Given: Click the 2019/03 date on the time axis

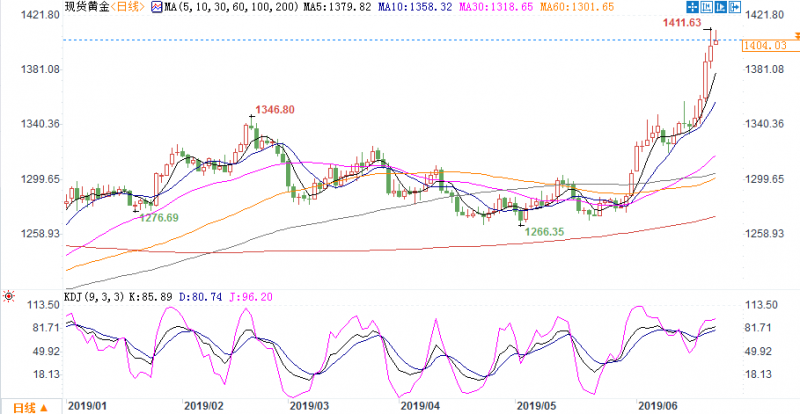Looking at the screenshot, I should pos(311,407).
